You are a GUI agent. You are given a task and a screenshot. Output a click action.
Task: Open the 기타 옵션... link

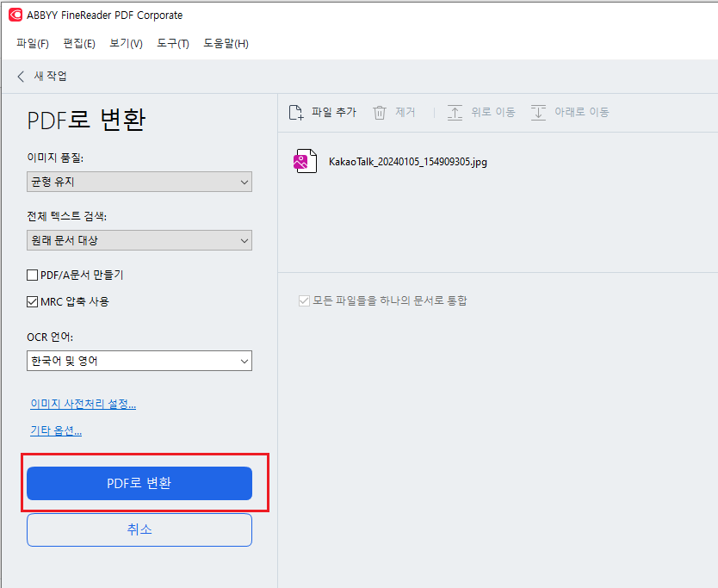click(56, 430)
